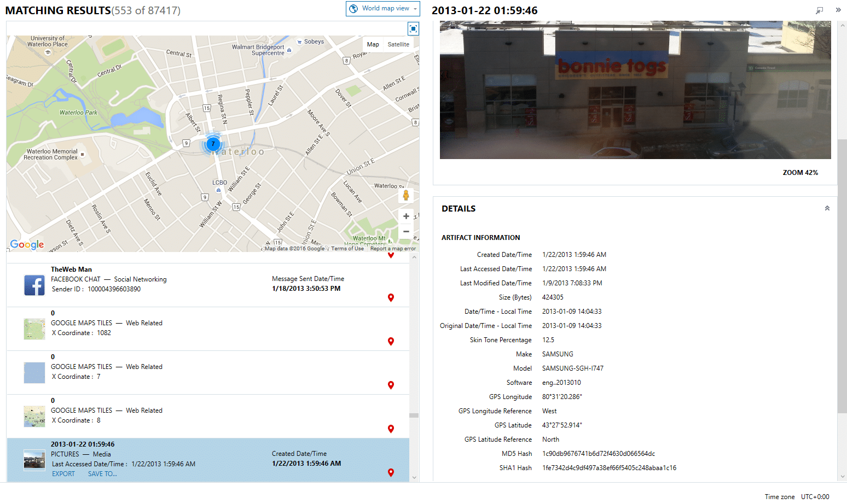
Task: Select Skin Tone Percentage value 12.5
Action: point(548,340)
